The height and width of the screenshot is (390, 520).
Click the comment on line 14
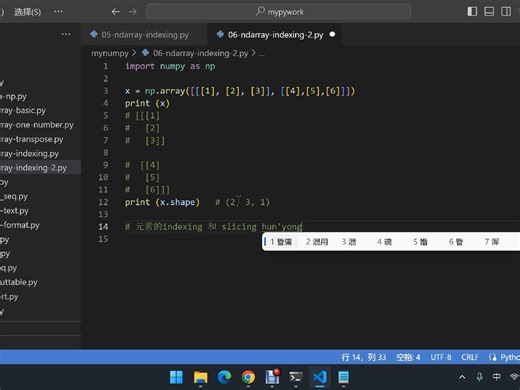(213, 227)
